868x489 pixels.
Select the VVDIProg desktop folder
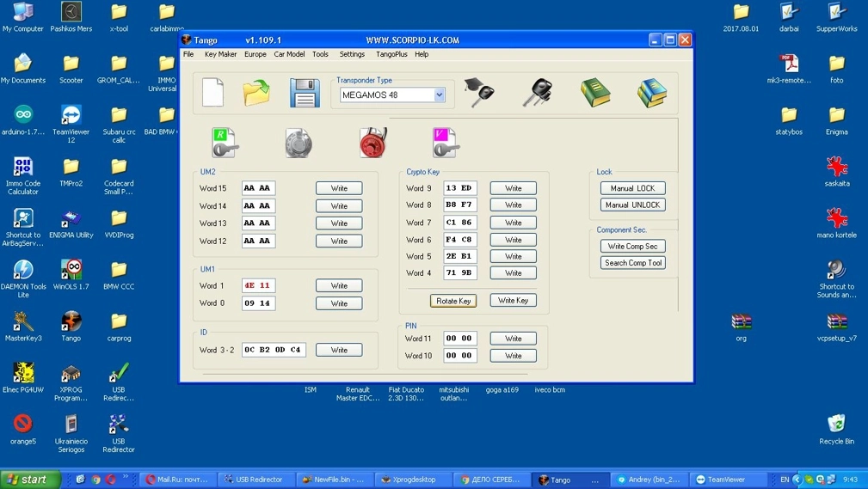[119, 224]
